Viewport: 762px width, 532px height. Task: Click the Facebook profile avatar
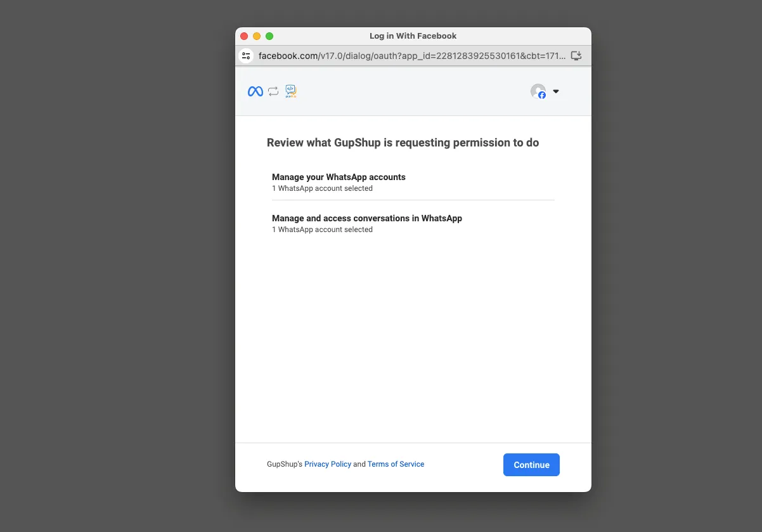click(x=538, y=91)
